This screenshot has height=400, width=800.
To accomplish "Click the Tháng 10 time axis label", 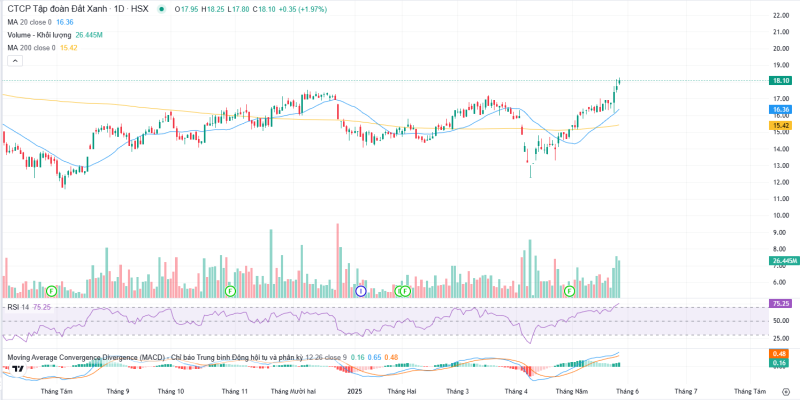I will coord(171,391).
